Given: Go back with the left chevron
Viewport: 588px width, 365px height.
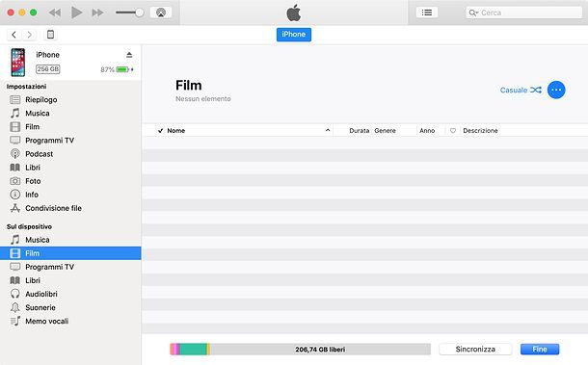Looking at the screenshot, I should [14, 35].
